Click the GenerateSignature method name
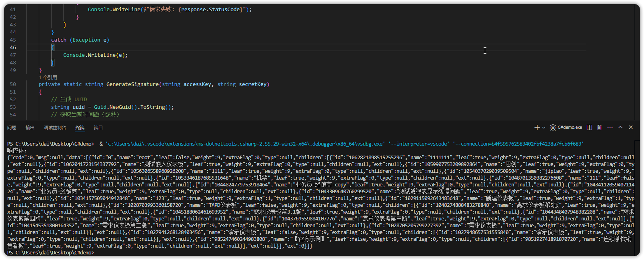 [132, 84]
